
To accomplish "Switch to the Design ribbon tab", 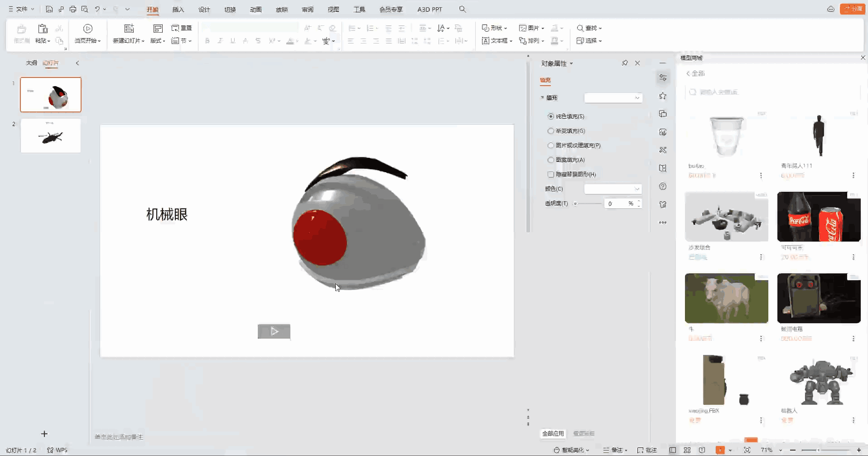I will click(204, 10).
